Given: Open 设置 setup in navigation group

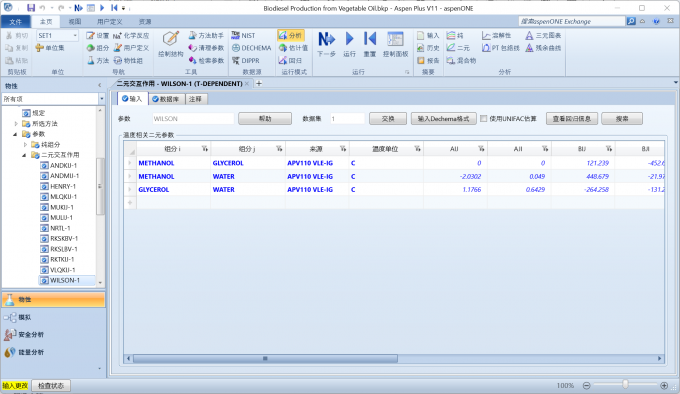Looking at the screenshot, I should tap(98, 36).
